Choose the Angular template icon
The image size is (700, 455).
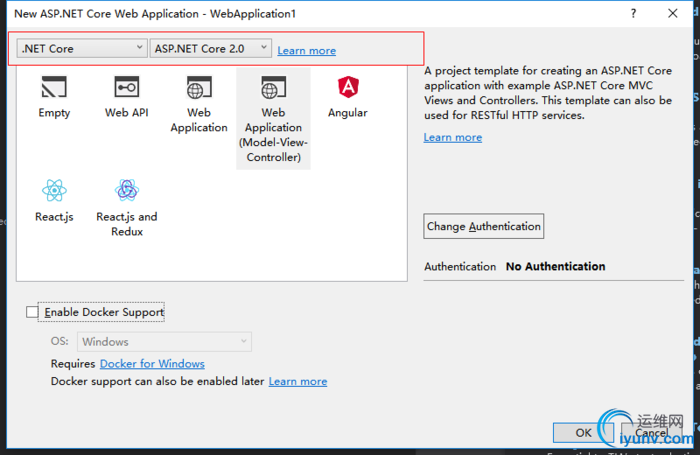(x=348, y=87)
